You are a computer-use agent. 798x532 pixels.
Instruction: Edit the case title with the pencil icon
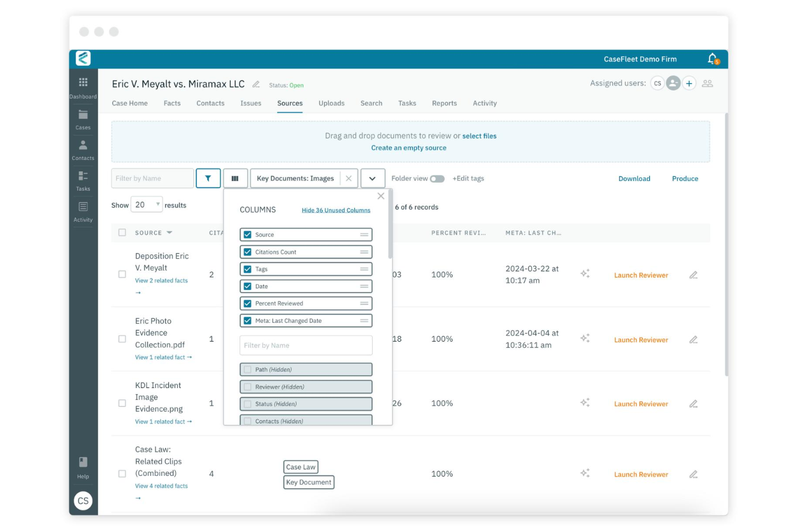tap(256, 84)
